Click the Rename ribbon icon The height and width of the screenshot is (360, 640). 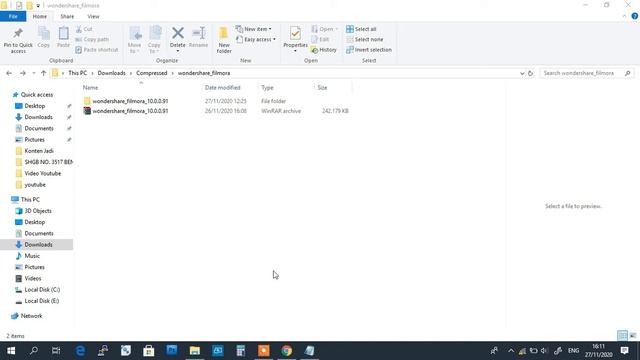pyautogui.click(x=198, y=38)
